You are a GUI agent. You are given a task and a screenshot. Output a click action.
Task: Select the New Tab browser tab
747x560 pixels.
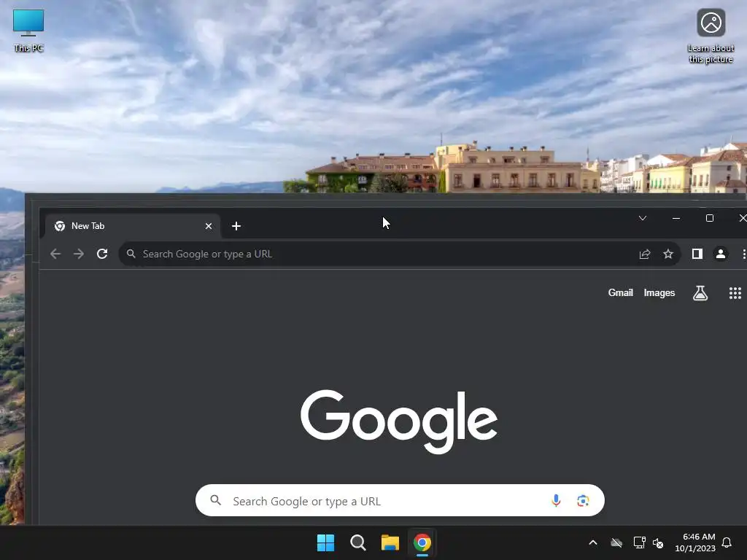(132, 226)
